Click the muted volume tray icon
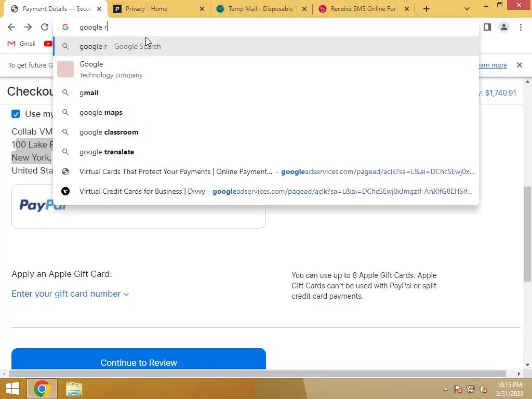This screenshot has width=532, height=399. click(483, 389)
